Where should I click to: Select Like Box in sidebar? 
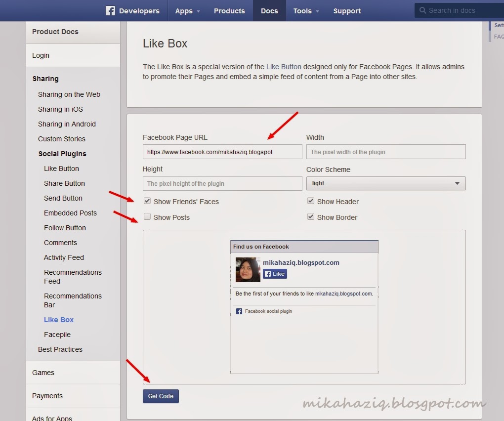coord(59,320)
